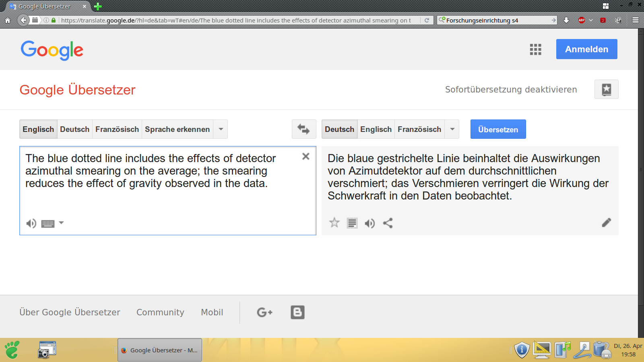Select Englisch as source language
The height and width of the screenshot is (362, 644).
click(x=38, y=129)
